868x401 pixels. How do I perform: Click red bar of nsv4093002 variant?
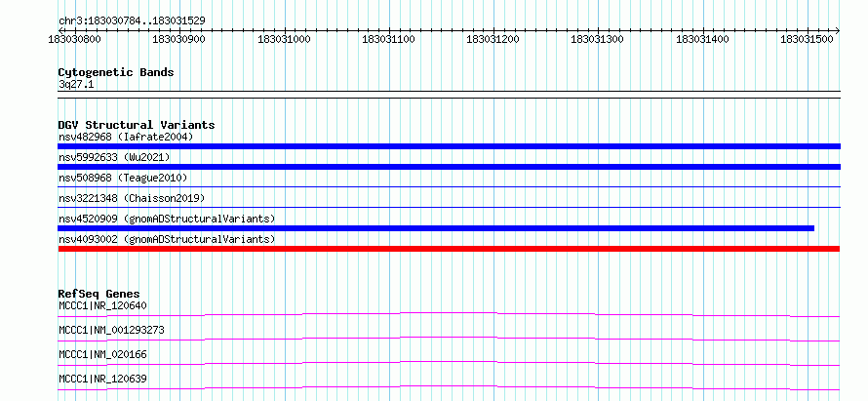449,249
